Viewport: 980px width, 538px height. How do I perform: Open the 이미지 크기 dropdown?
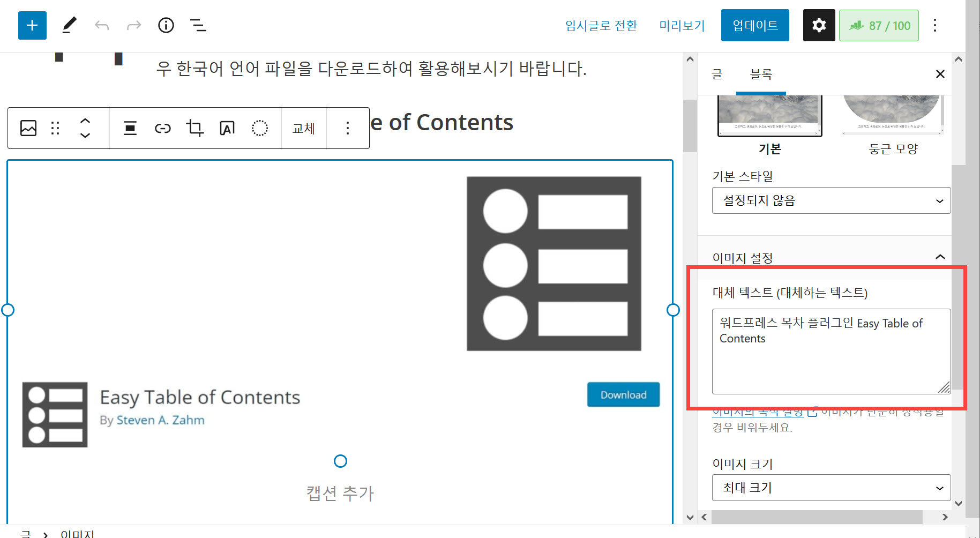click(x=831, y=488)
